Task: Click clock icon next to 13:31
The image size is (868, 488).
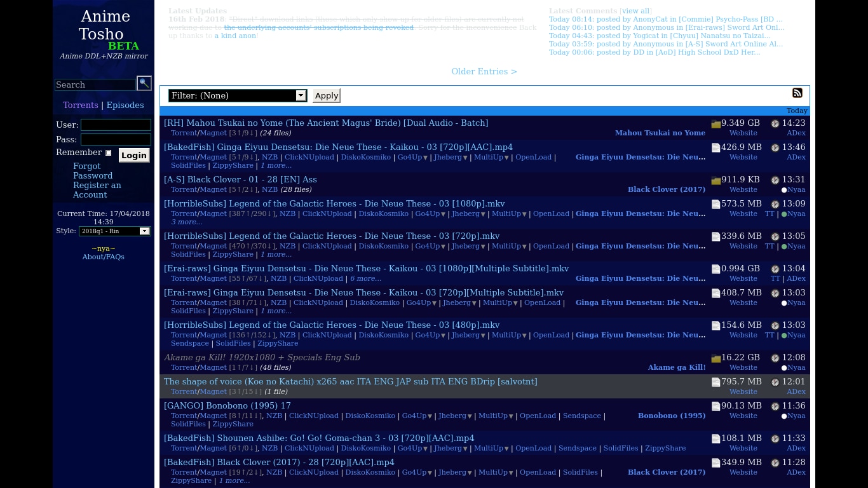Action: point(775,180)
